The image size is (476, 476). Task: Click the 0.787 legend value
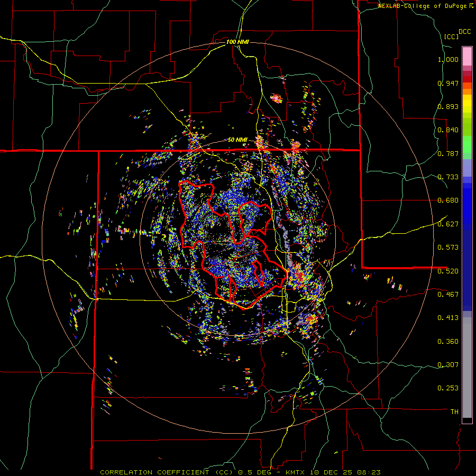point(448,153)
